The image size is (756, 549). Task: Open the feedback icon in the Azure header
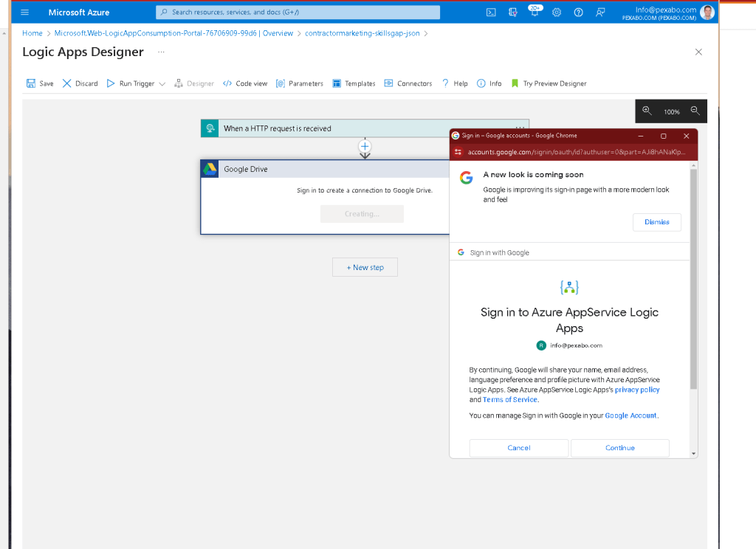(600, 13)
